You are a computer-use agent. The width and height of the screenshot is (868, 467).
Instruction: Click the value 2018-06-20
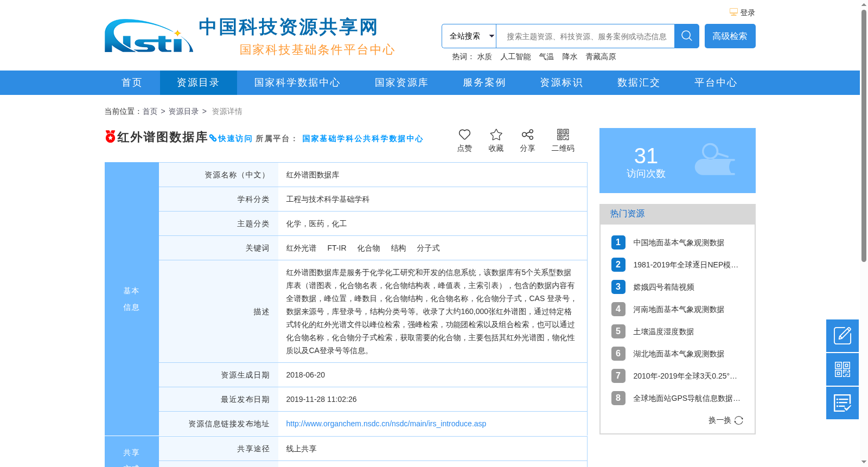pyautogui.click(x=305, y=375)
